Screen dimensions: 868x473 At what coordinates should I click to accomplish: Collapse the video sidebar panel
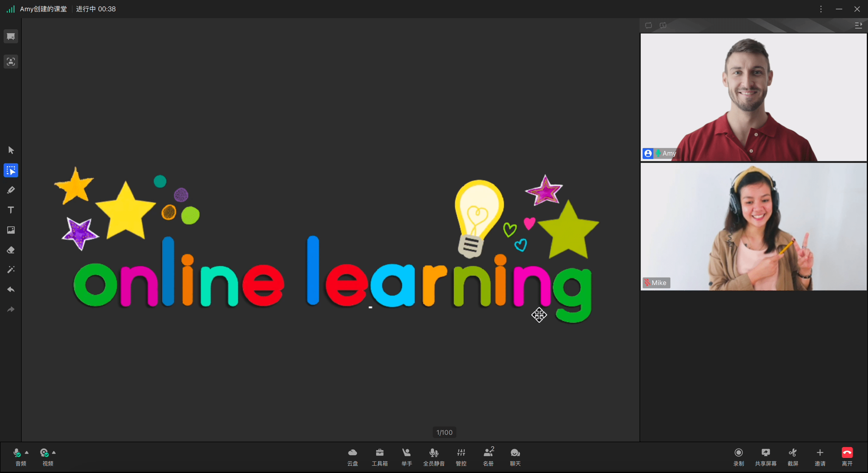click(858, 26)
